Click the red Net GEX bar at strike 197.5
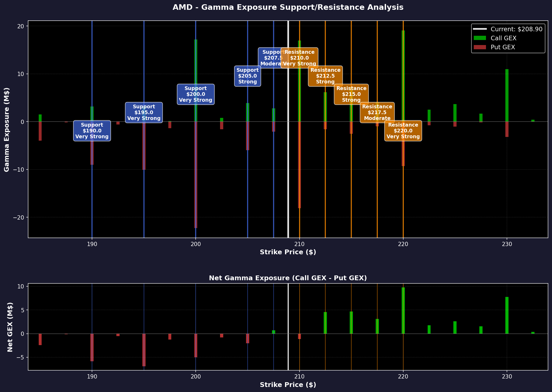This screenshot has height=392, width=552. [x=170, y=337]
